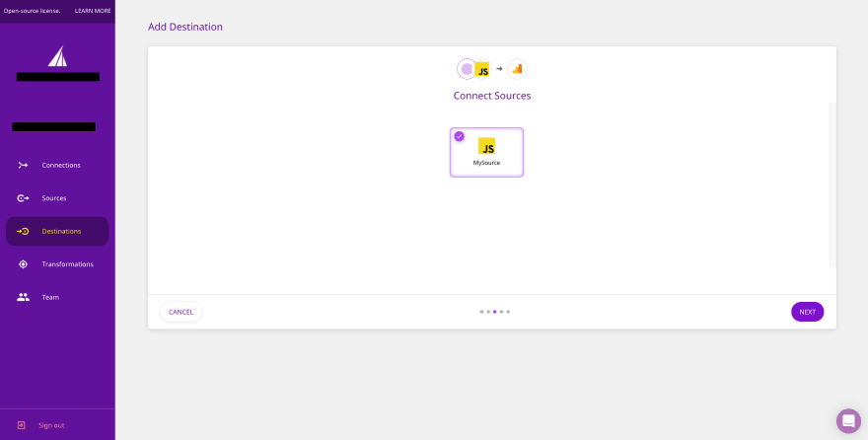
Task: Click the Transformations icon in the sidebar
Action: (x=23, y=264)
